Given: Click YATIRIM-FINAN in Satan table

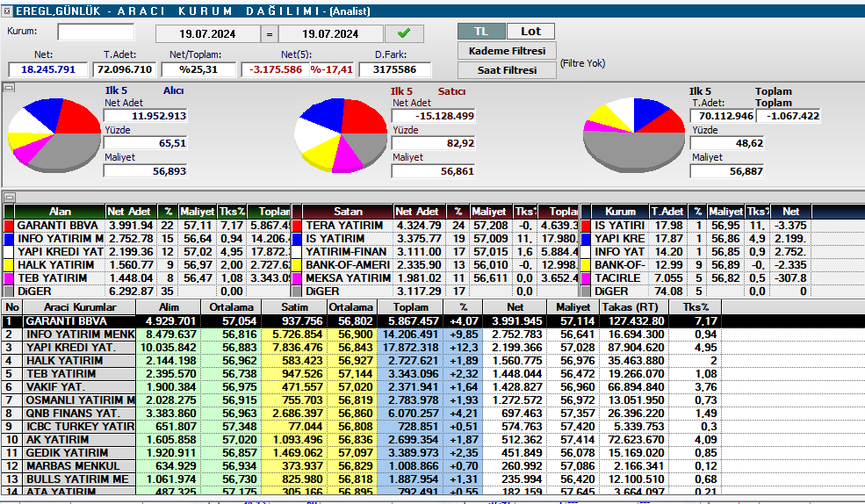Looking at the screenshot, I should click(346, 252).
